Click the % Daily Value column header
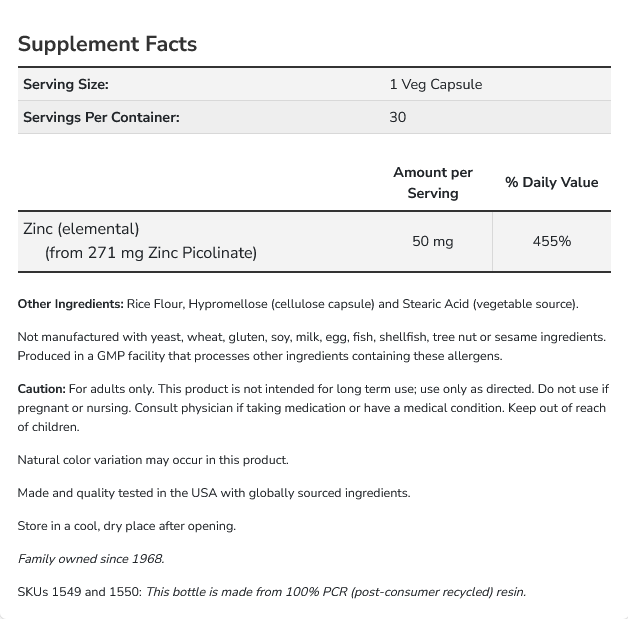Screen dimensions: 628x619 [551, 183]
